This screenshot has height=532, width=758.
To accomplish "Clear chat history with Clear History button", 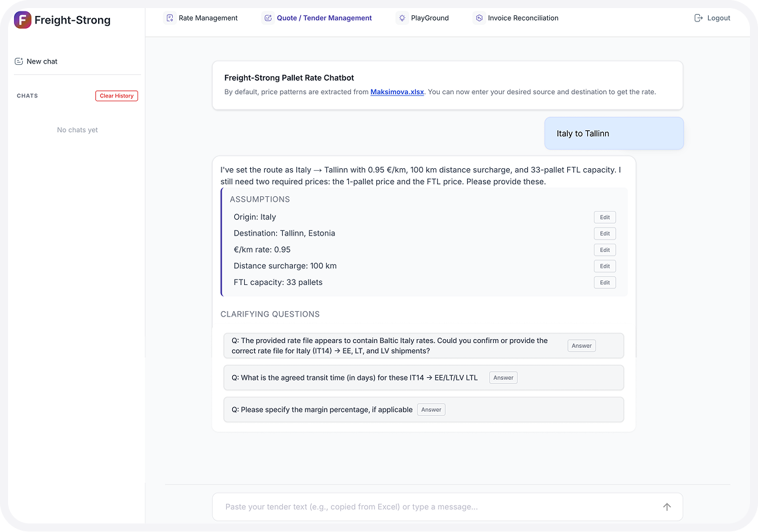I will (x=117, y=96).
